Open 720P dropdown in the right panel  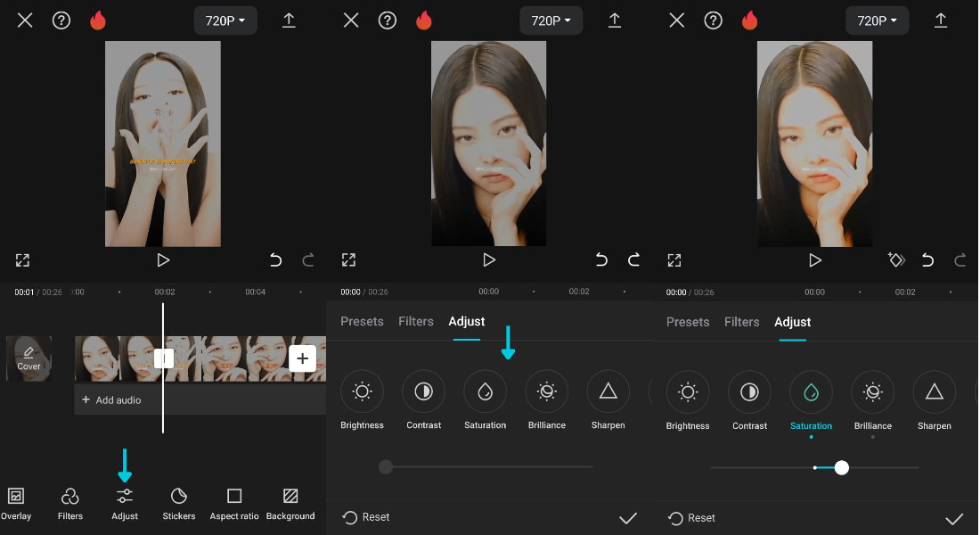point(878,21)
